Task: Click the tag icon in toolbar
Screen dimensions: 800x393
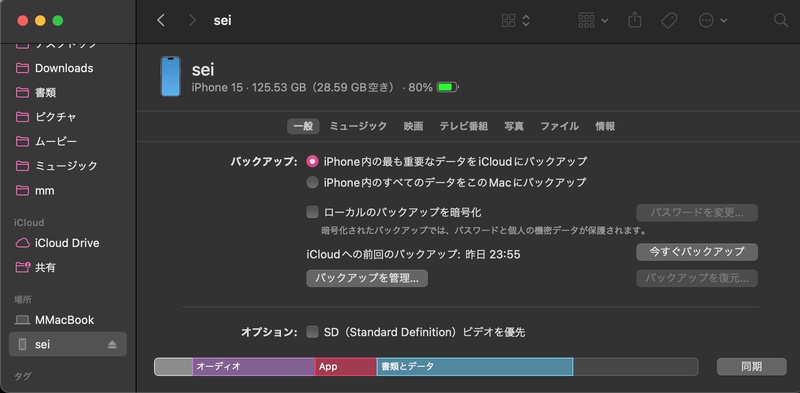Action: (668, 20)
